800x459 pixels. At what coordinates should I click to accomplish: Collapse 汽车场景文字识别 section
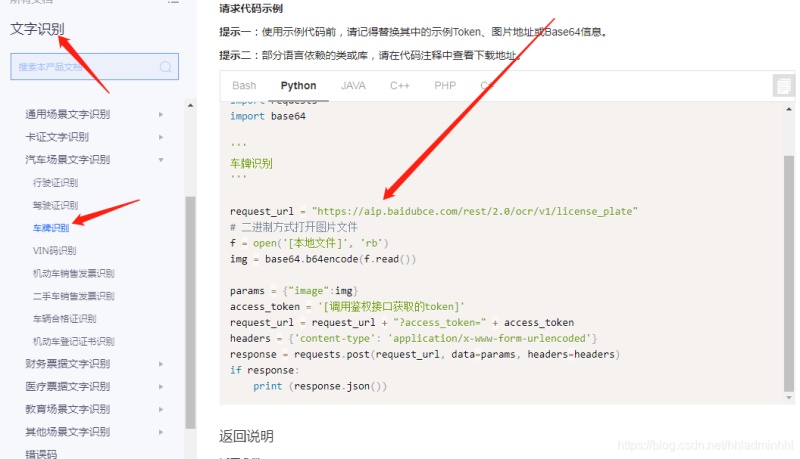[160, 160]
